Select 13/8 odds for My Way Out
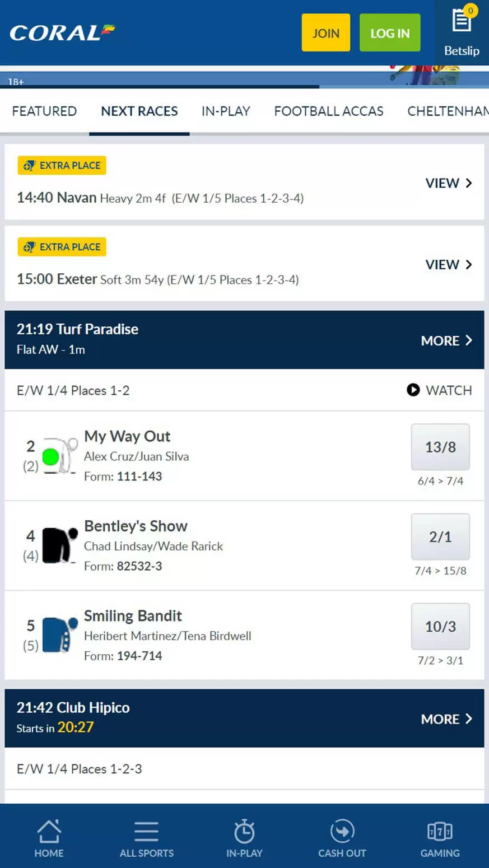489x868 pixels. click(440, 447)
